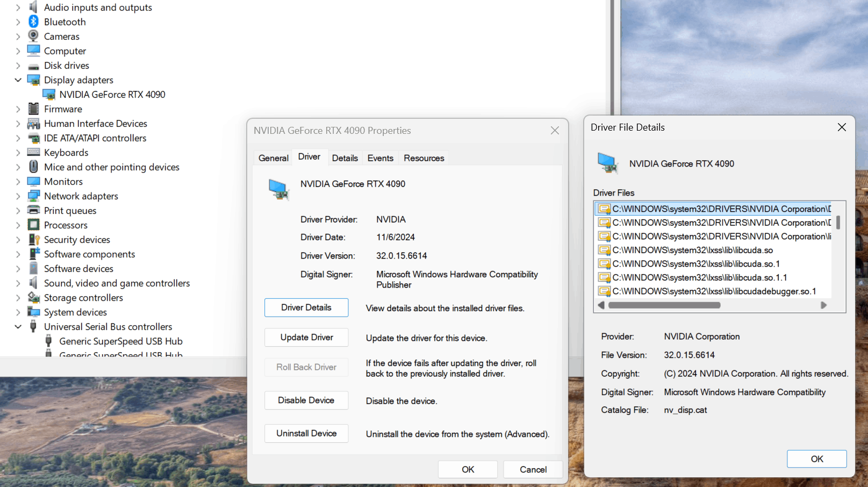Click OK in Driver File Details dialog
This screenshot has height=487, width=868.
tap(817, 459)
